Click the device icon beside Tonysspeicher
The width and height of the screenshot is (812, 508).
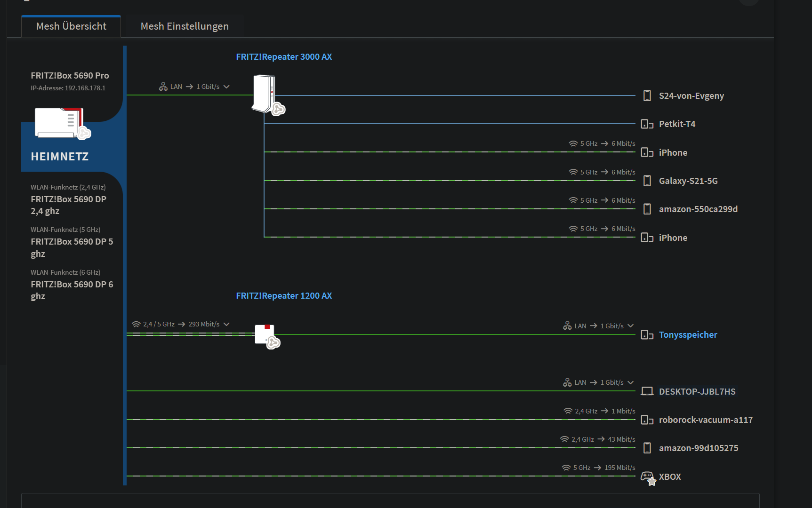click(x=647, y=334)
